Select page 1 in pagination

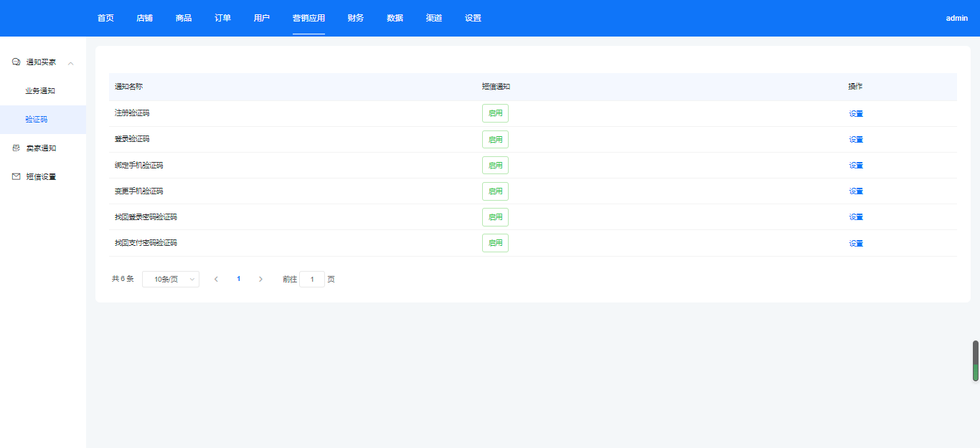[238, 279]
